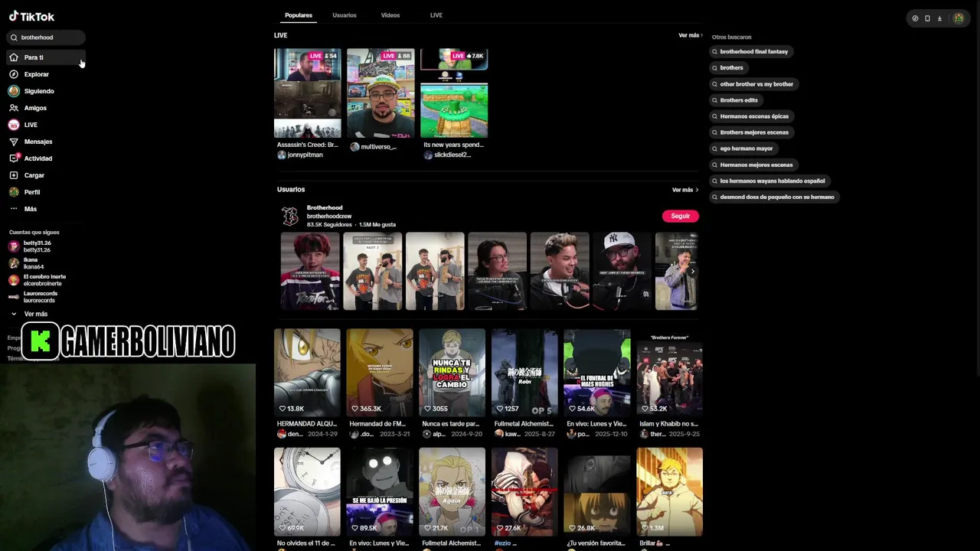Open the Brotherhood user logo avatar
This screenshot has width=980, height=551.
tap(290, 217)
